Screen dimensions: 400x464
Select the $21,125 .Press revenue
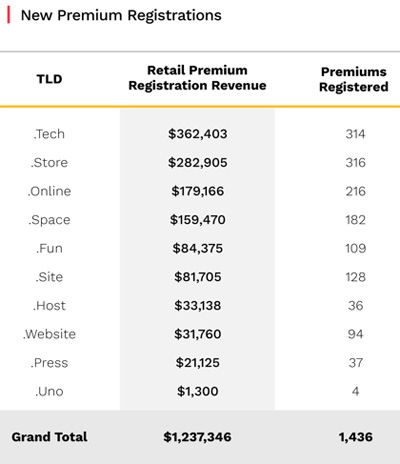pyautogui.click(x=198, y=363)
